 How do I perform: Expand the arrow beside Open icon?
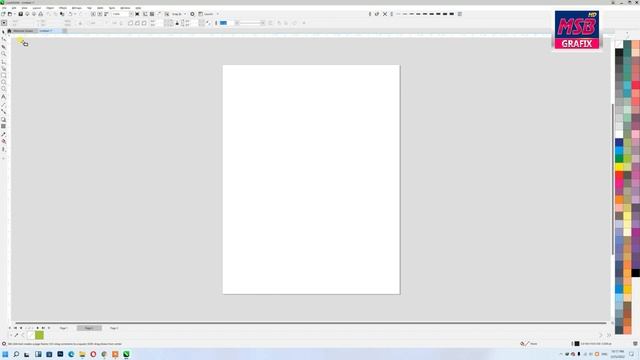[15, 14]
